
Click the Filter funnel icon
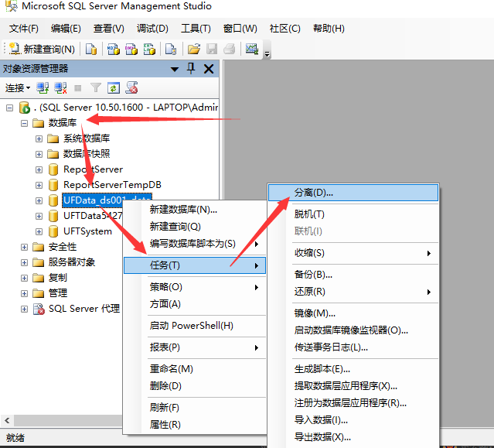tap(95, 87)
